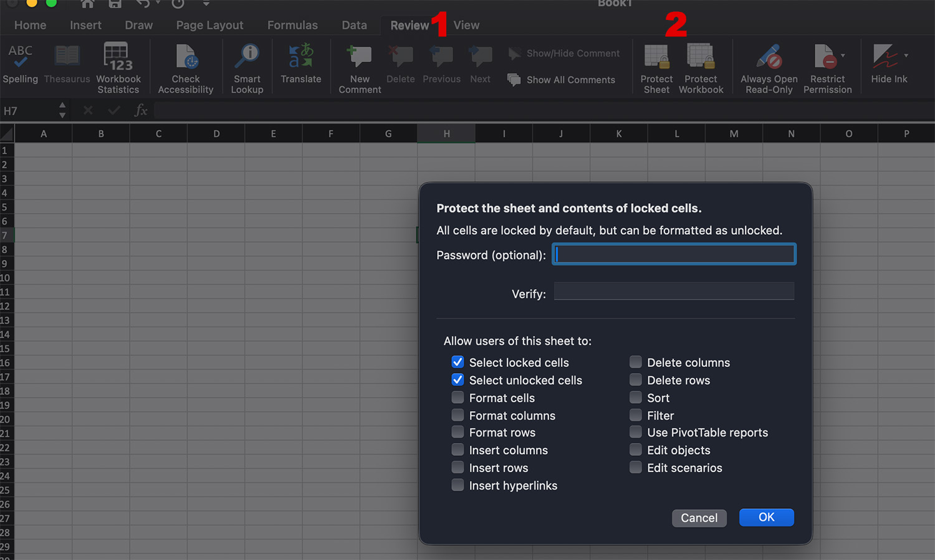This screenshot has width=935, height=560.
Task: Open the Spelling checker
Action: tap(20, 64)
